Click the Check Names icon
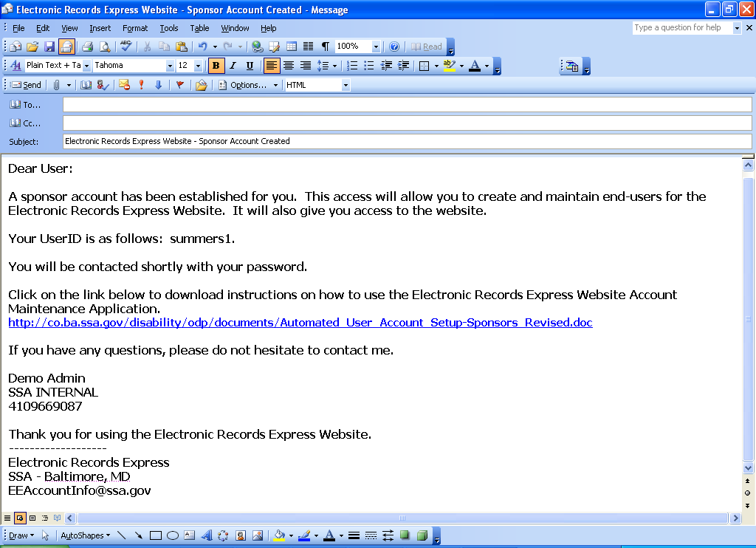Screen dimensions: 756x548 coord(102,86)
